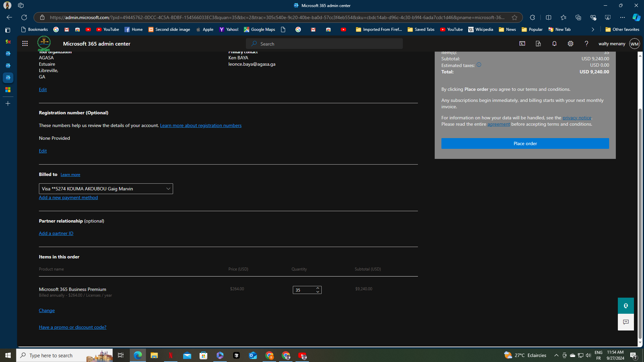This screenshot has height=362, width=644.
Task: Open the News bookmarks folder
Action: coord(507,29)
